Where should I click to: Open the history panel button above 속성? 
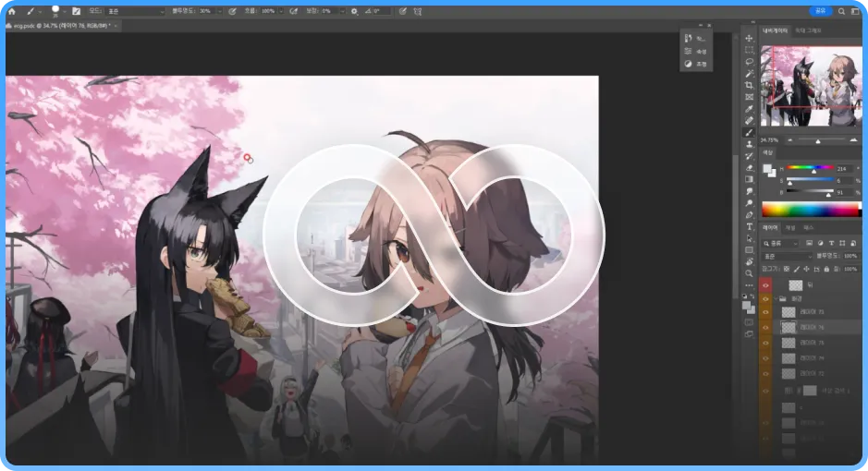695,39
